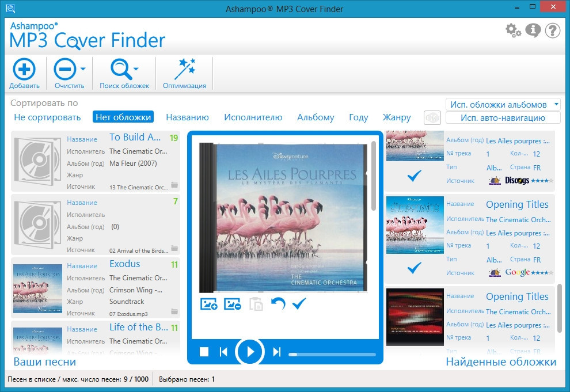The image size is (570, 392).
Task: Select Не сортировать sort option
Action: (x=47, y=117)
